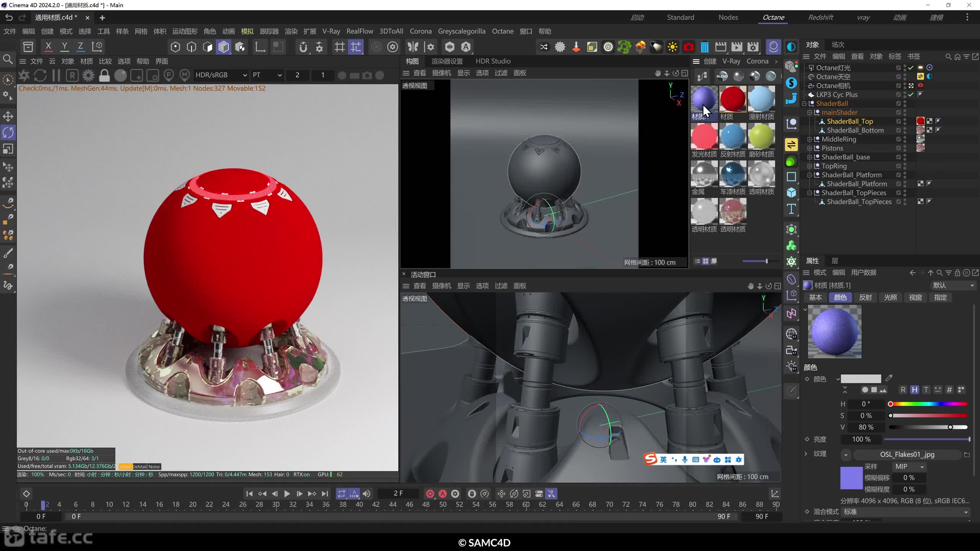980x551 pixels.
Task: Select the 发光材质 material thumbnail
Action: point(704,136)
